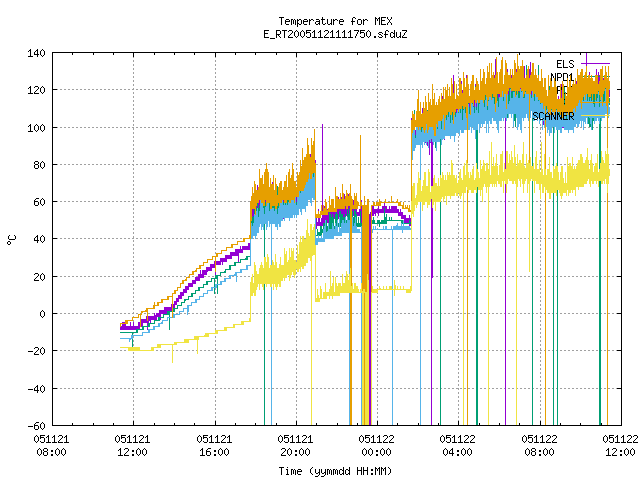
Task: Click the 051121 16:00 x-axis tick label
Action: [214, 446]
